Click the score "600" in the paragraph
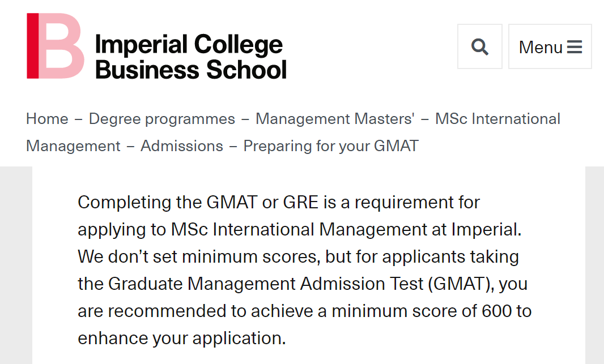604x364 pixels. click(496, 311)
